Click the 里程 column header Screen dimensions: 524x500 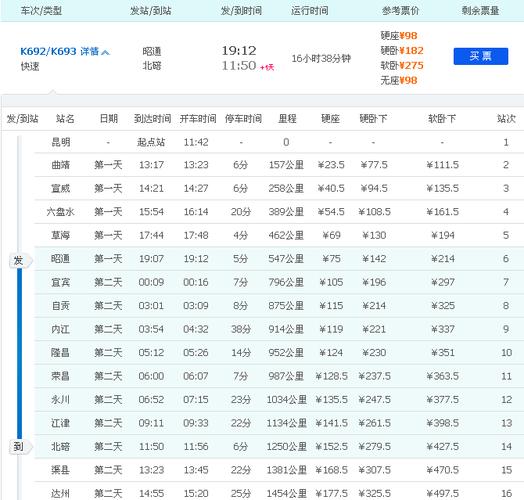pos(287,119)
